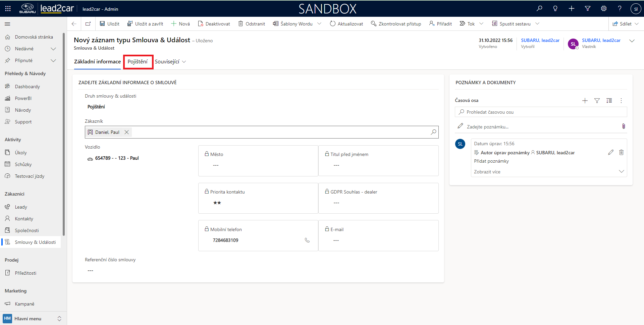Open the settings gear icon
The width and height of the screenshot is (644, 325).
coord(604,8)
